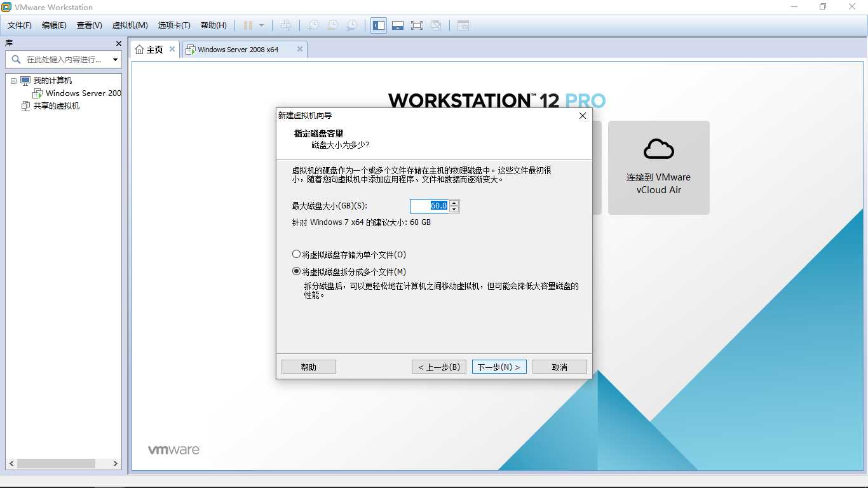Open the snapshot manager toolbar icon
Image resolution: width=868 pixels, height=488 pixels.
click(351, 25)
